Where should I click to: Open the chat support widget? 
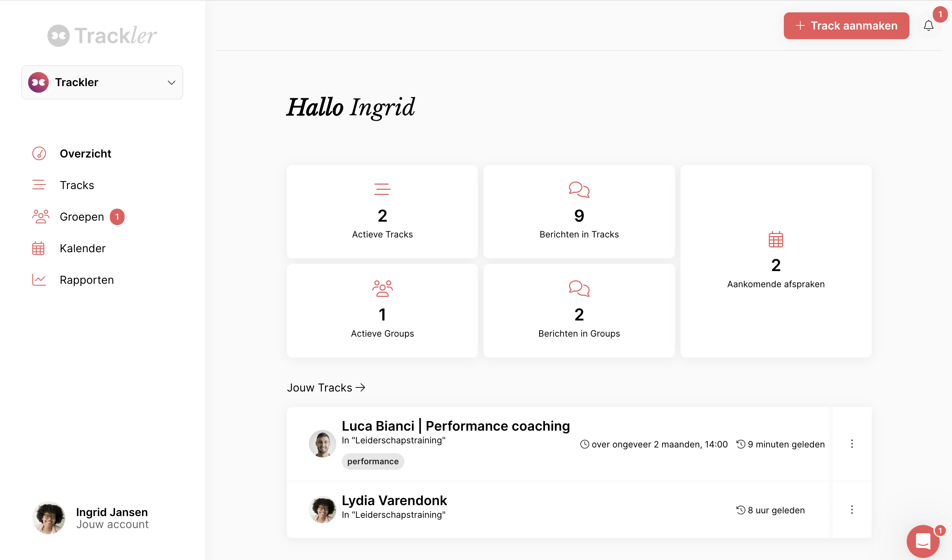click(x=923, y=541)
